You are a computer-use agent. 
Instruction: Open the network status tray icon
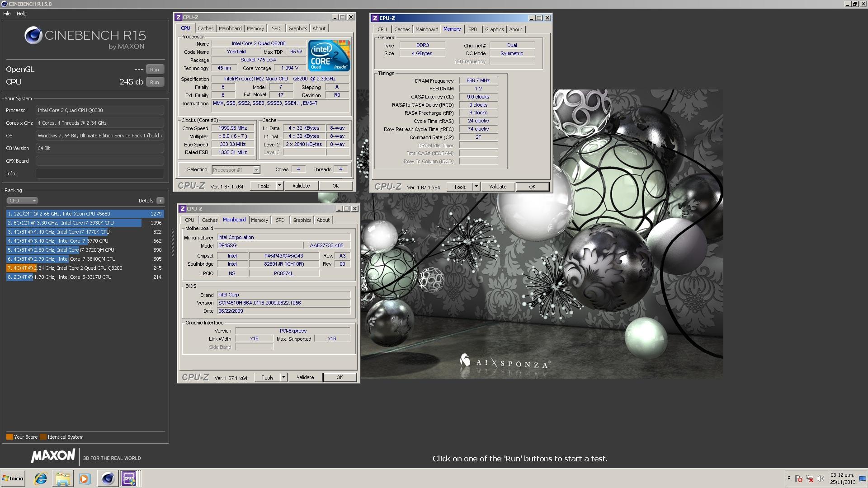click(810, 479)
